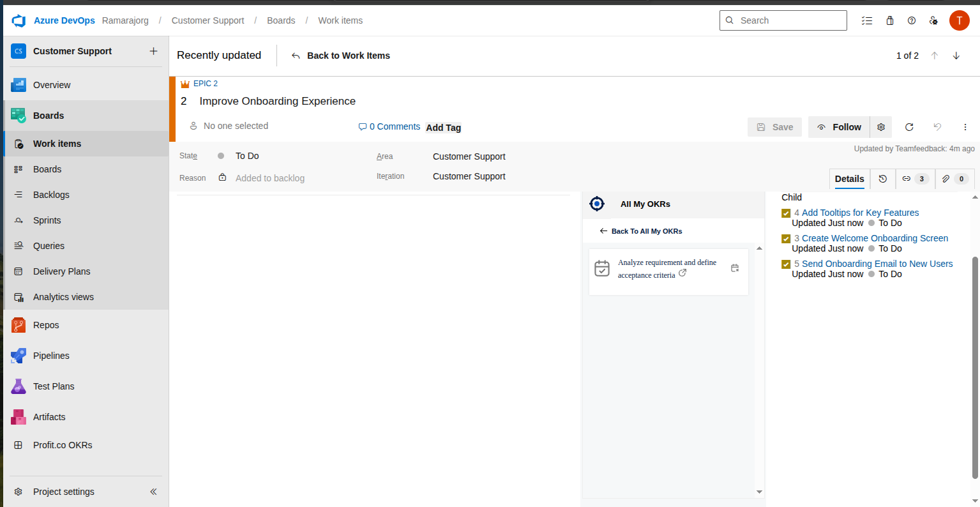Open the Links tab showing 3
The image size is (980, 507).
[x=916, y=179]
